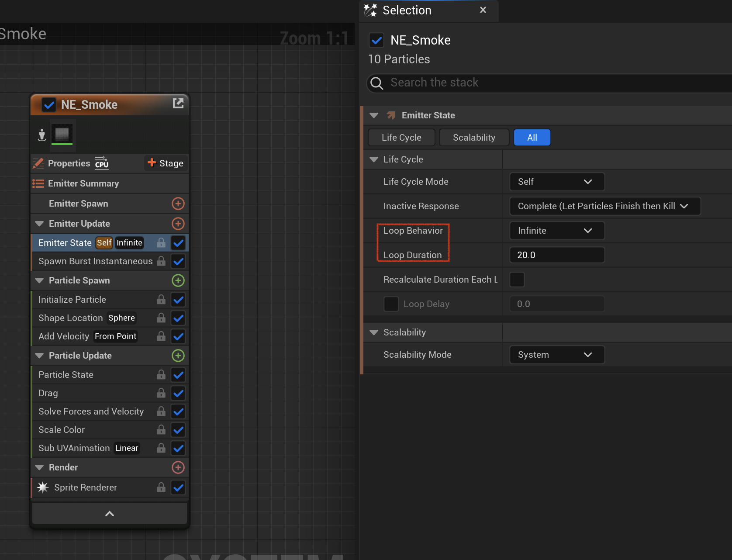Collapse the Scalability category

(x=374, y=332)
